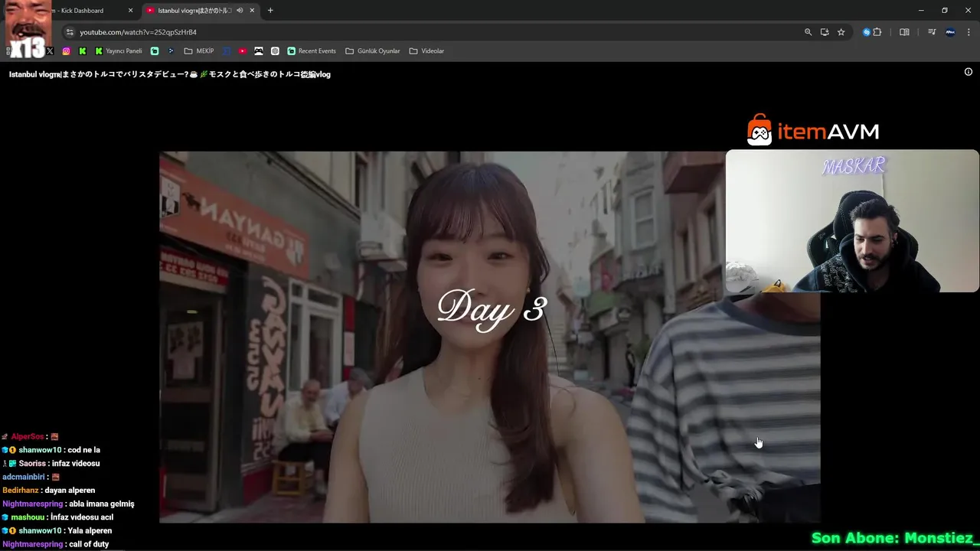Bookmark this page with the star icon
The height and width of the screenshot is (551, 980).
[841, 32]
